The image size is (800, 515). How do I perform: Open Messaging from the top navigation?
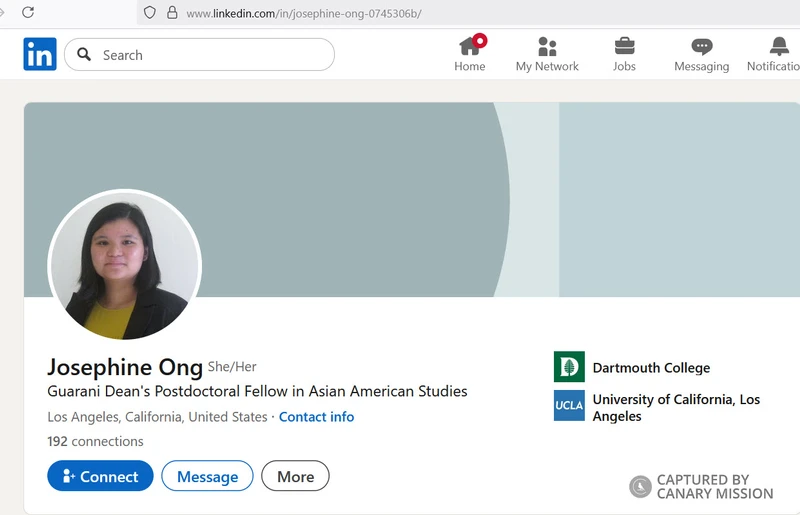pos(701,54)
